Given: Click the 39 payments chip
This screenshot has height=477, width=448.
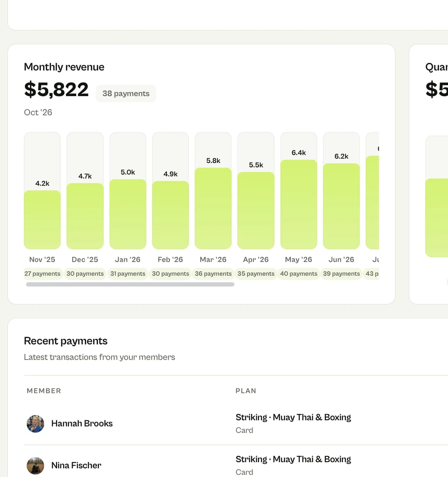Looking at the screenshot, I should 341,274.
